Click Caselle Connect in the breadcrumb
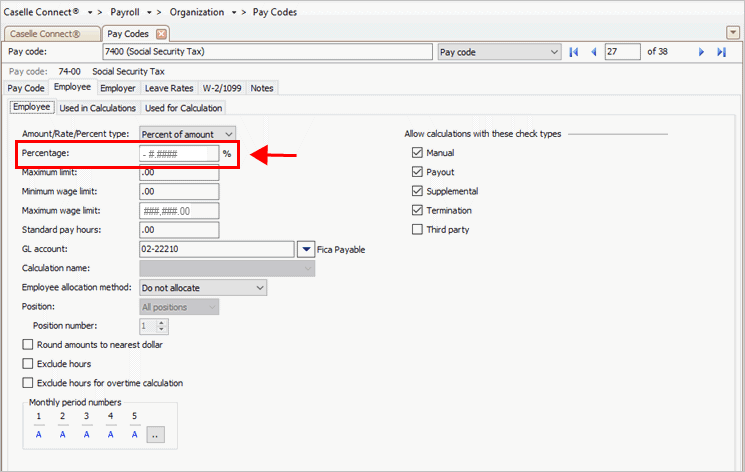This screenshot has height=472, width=745. (41, 12)
